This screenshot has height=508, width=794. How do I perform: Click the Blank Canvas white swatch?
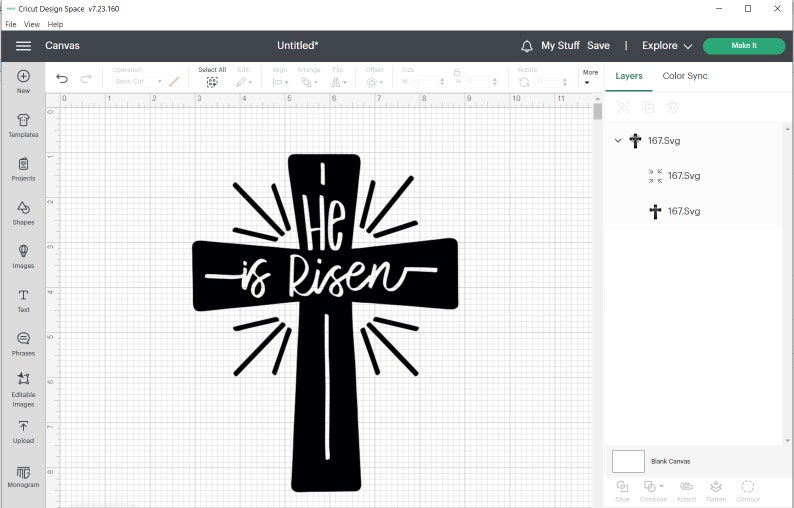pyautogui.click(x=628, y=461)
